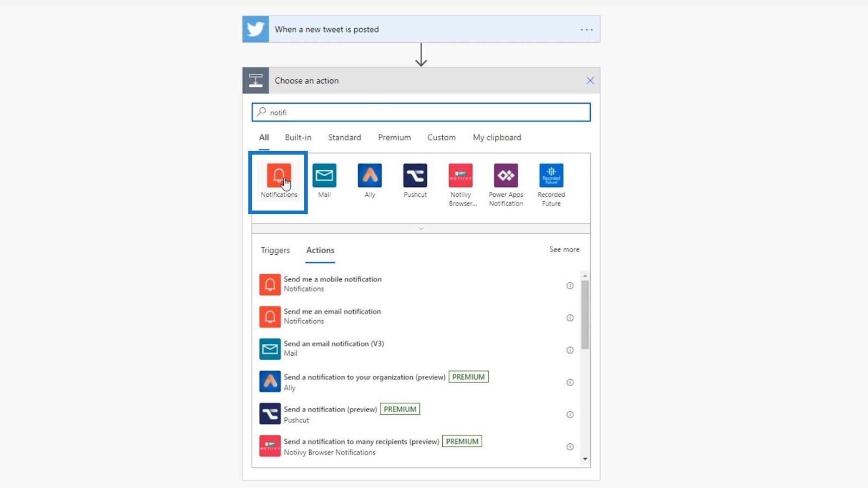This screenshot has width=868, height=488.
Task: Click the Choose an action header icon
Action: coord(256,81)
